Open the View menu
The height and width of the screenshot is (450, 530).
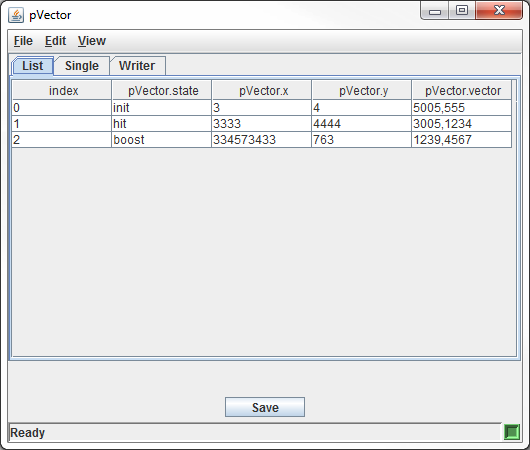[x=92, y=41]
